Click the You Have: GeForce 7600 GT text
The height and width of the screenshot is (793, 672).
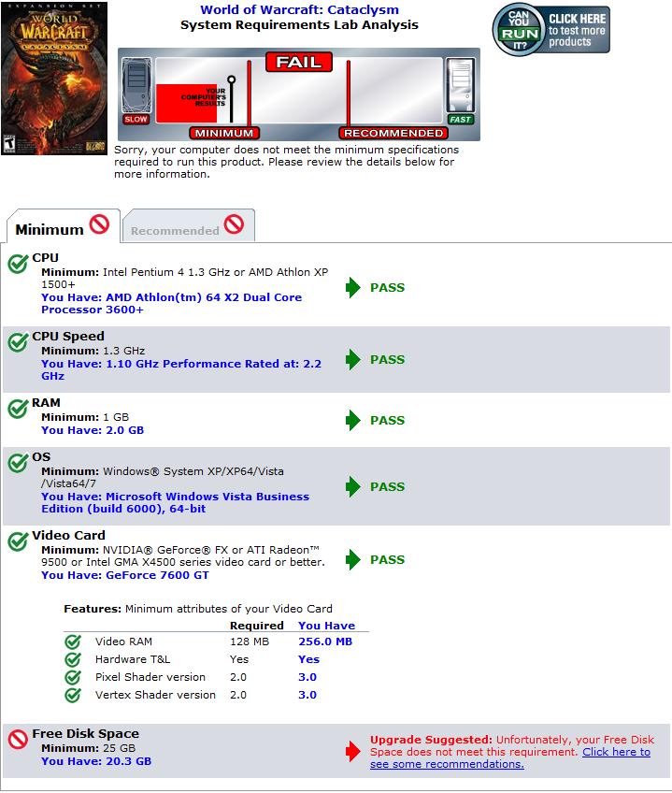(125, 575)
